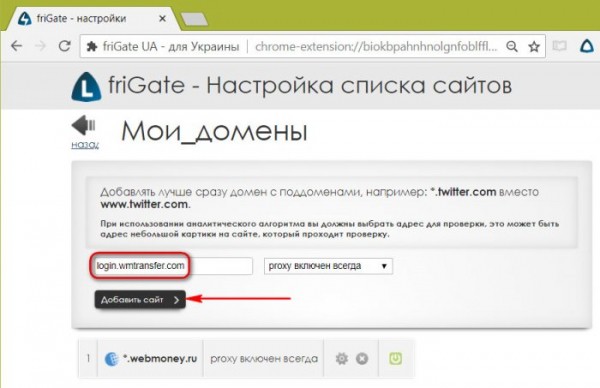The image size is (600, 388).
Task: Follow the назад link
Action: coord(85,145)
